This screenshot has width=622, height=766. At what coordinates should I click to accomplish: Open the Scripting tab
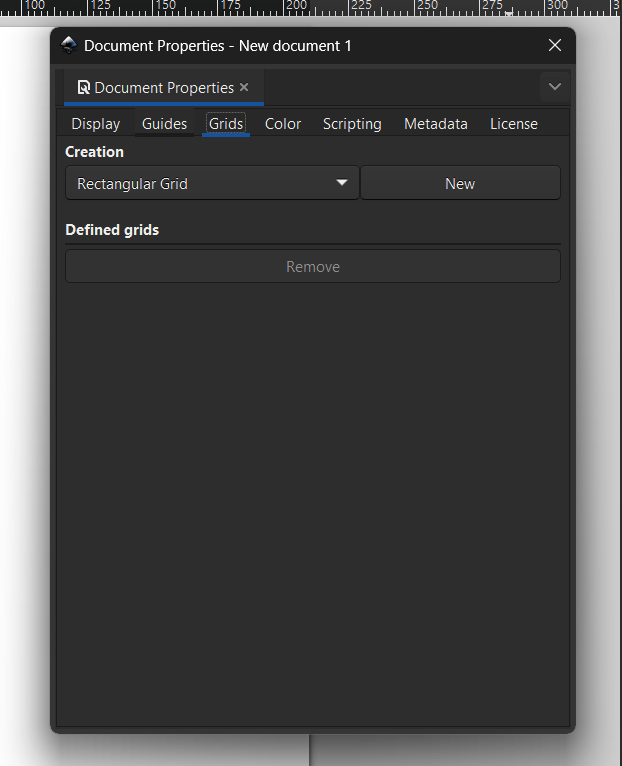(x=352, y=124)
